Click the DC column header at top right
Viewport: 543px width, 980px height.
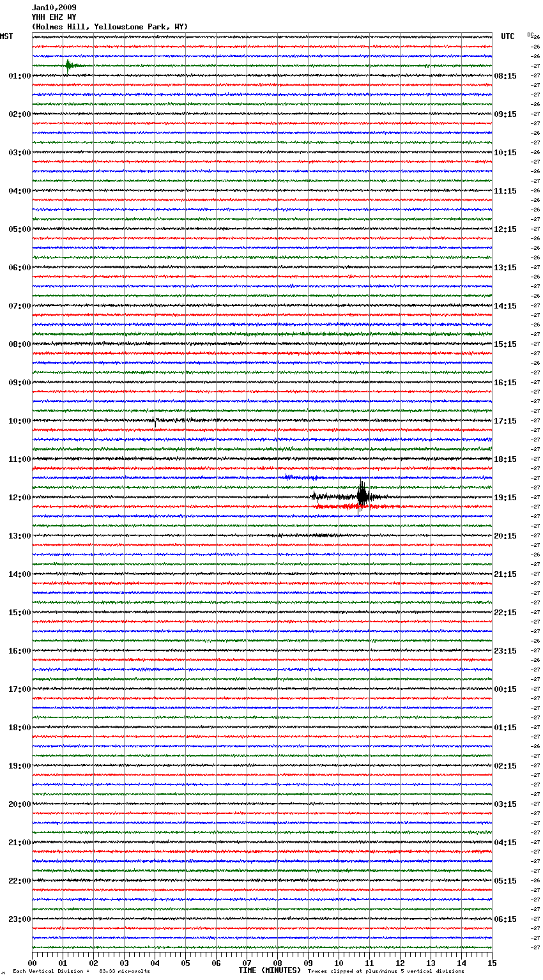point(530,34)
